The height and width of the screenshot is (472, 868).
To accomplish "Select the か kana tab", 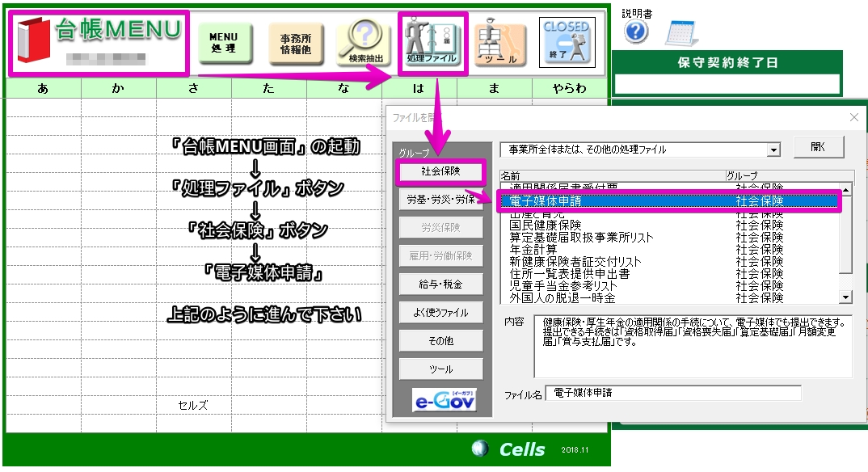I will (119, 88).
